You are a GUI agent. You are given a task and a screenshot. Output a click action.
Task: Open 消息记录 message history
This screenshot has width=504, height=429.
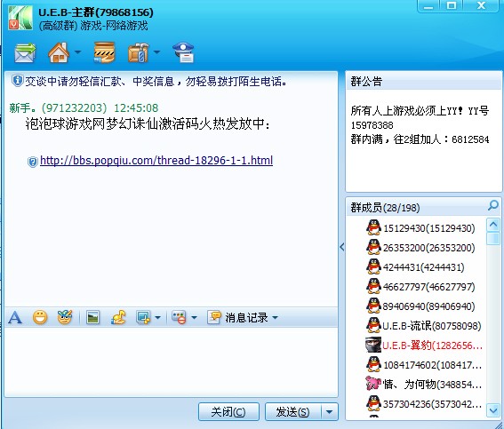pyautogui.click(x=237, y=317)
